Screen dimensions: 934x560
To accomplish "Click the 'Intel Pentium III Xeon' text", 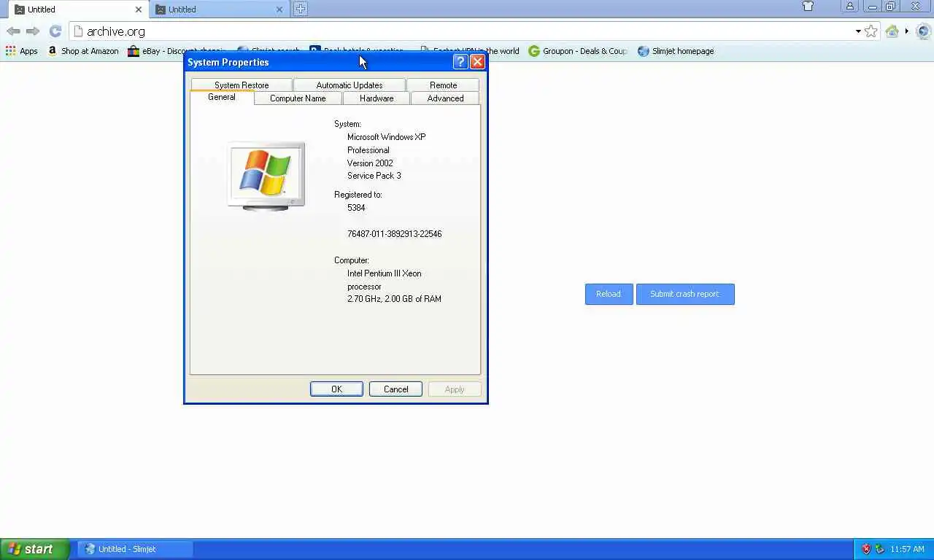I will pos(385,273).
